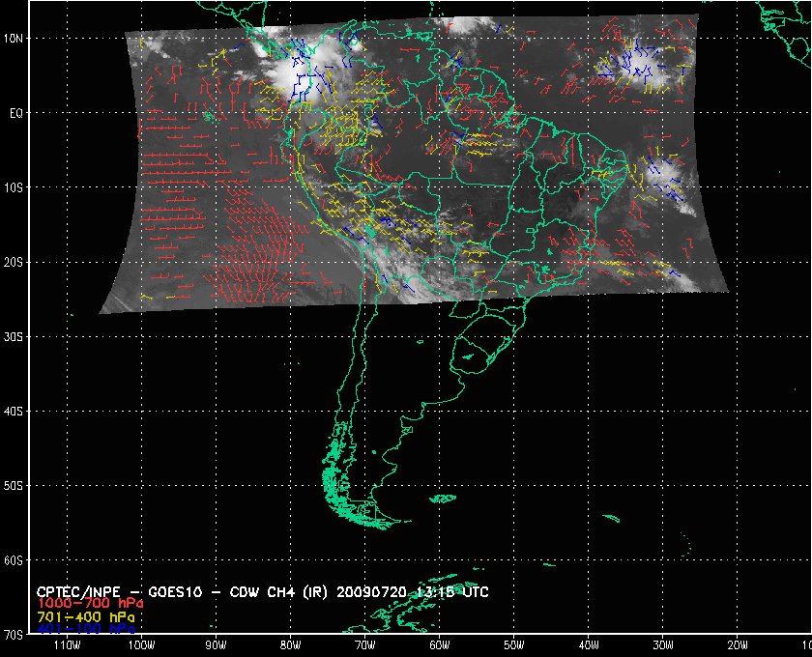Screen dimensions: 812x657
Task: Select the 20S latitude axis label
Action: click(15, 262)
